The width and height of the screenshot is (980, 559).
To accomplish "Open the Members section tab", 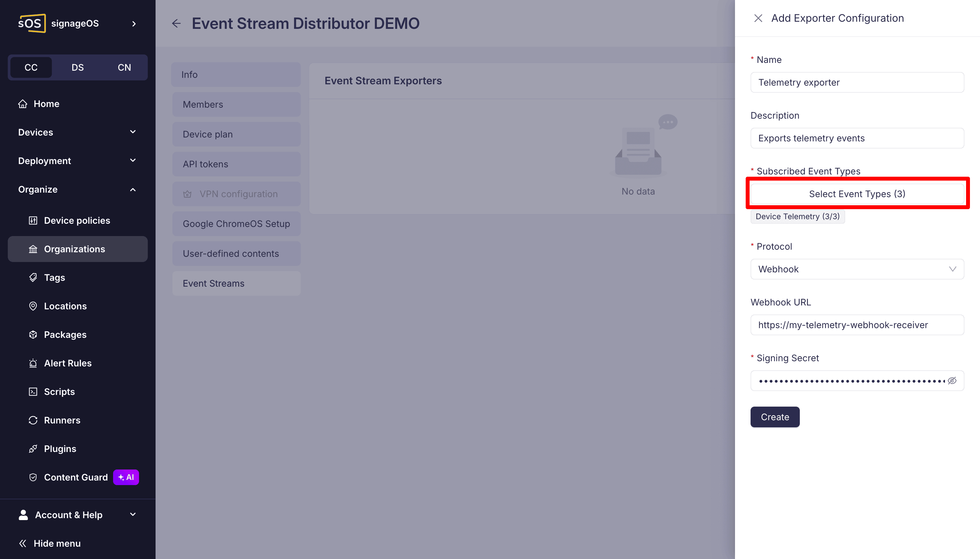I will (x=236, y=104).
